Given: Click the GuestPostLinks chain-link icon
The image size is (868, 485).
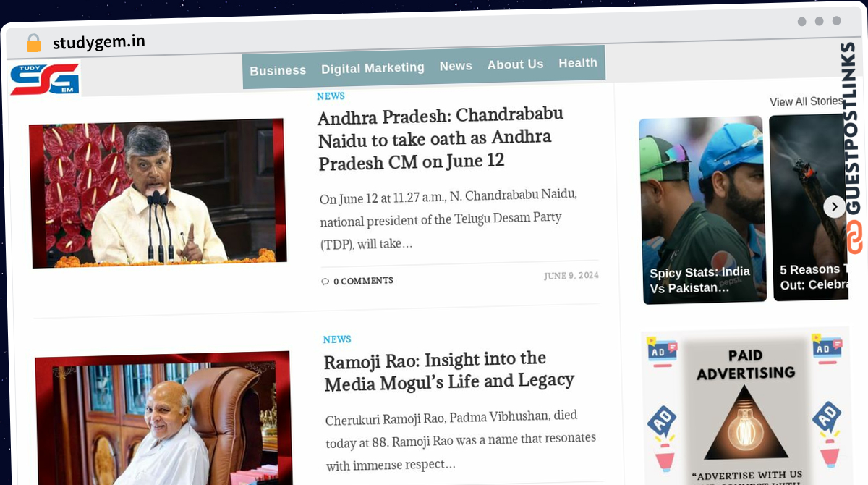Looking at the screenshot, I should (856, 237).
